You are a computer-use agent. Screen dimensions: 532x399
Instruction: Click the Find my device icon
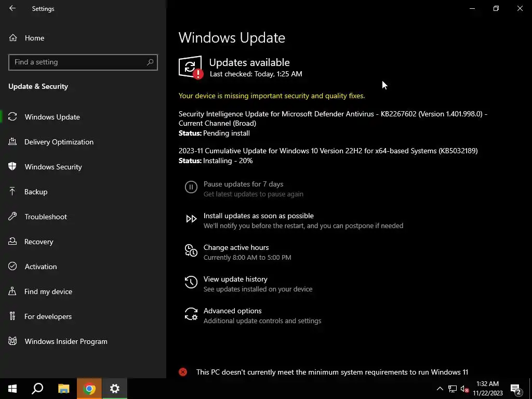12,291
